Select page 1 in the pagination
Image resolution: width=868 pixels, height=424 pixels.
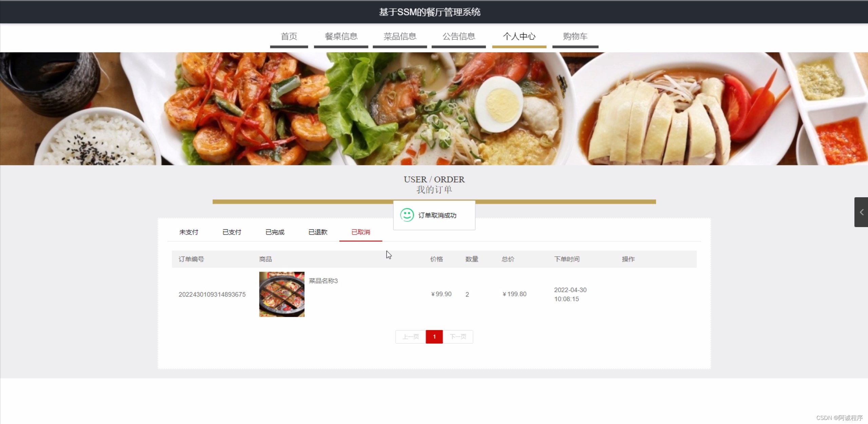click(x=434, y=337)
